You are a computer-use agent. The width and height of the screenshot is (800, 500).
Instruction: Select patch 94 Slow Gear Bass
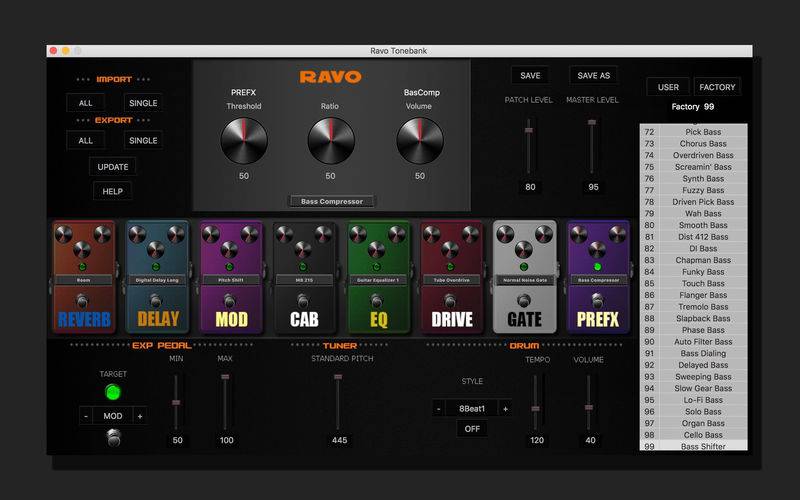[693, 388]
